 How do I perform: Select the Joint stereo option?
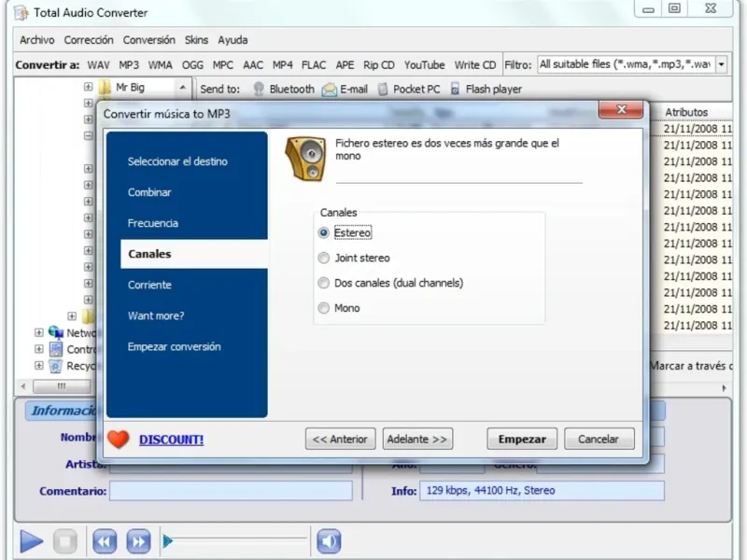tap(323, 259)
